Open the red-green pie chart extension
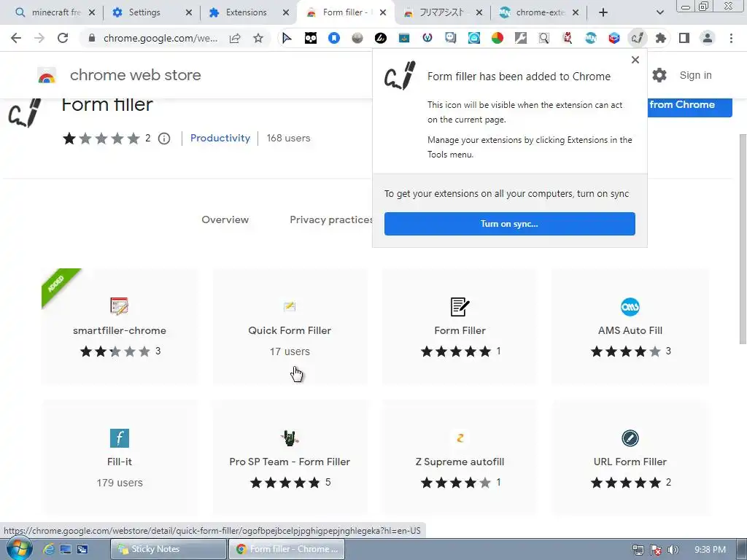This screenshot has width=747, height=560. (498, 38)
